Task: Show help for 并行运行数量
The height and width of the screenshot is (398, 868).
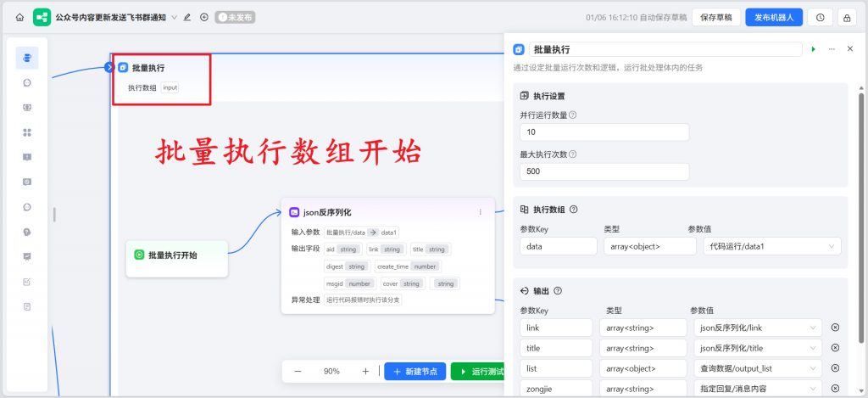Action: point(572,115)
